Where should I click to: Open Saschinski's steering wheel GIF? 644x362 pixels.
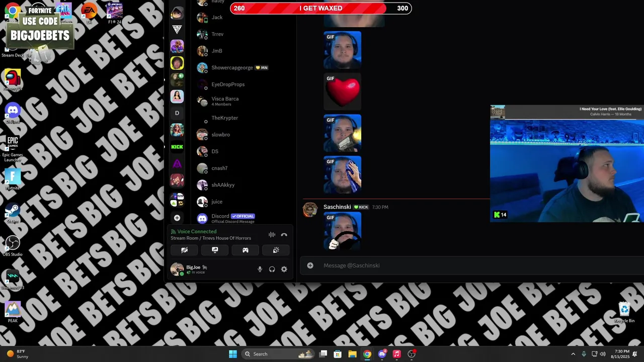click(x=342, y=231)
